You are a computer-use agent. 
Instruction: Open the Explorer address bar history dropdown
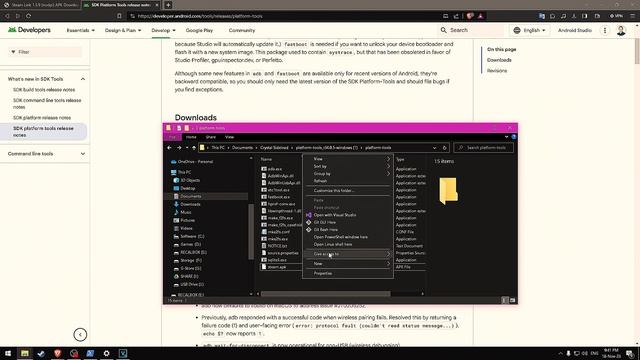(x=434, y=148)
